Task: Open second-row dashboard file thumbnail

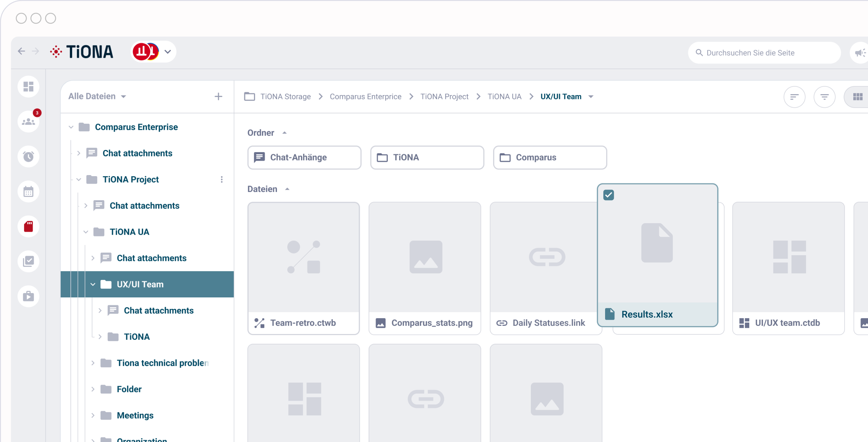Action: point(303,393)
